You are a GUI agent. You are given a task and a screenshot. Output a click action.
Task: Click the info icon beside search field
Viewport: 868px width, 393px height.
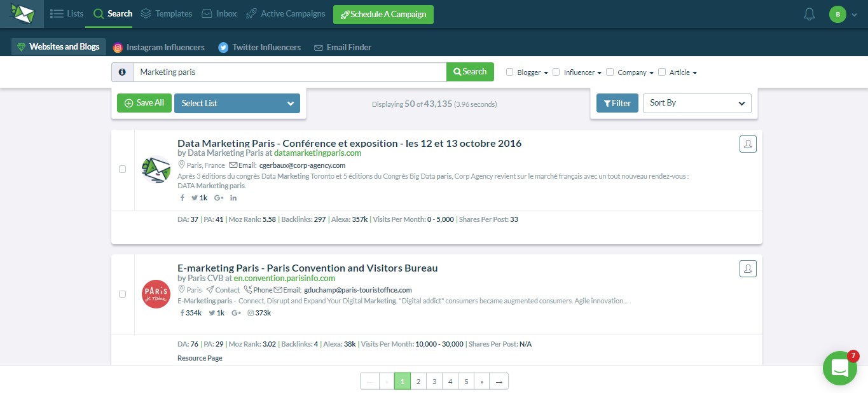(122, 72)
